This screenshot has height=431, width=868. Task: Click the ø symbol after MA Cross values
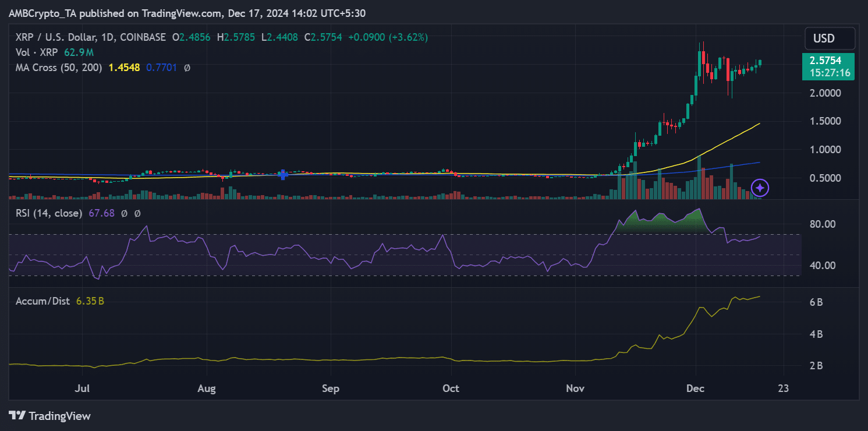click(x=187, y=68)
